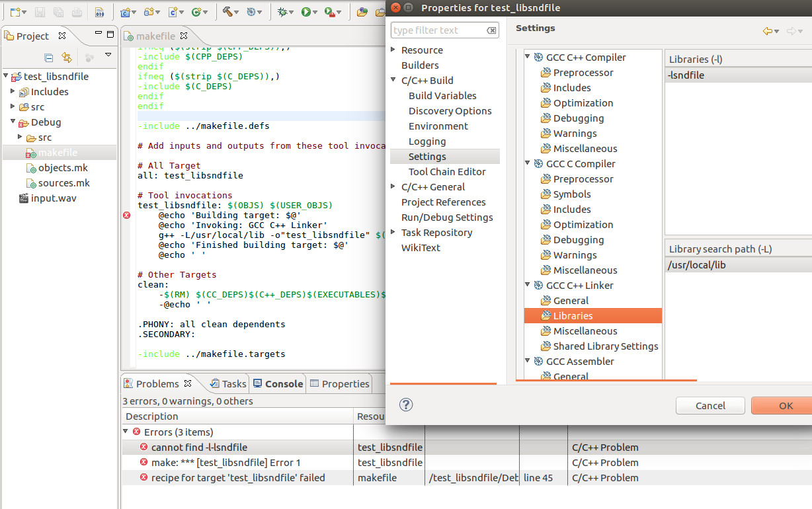Expand the Resource tree node

[x=393, y=50]
